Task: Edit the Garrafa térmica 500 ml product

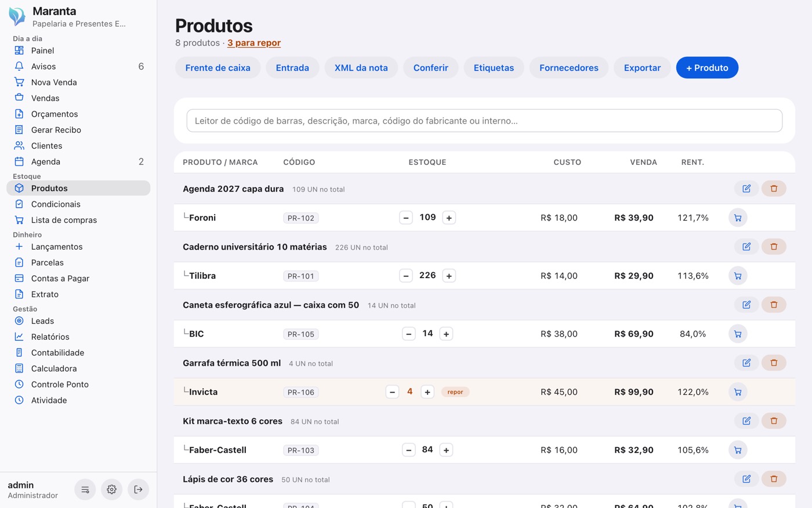Action: (746, 363)
